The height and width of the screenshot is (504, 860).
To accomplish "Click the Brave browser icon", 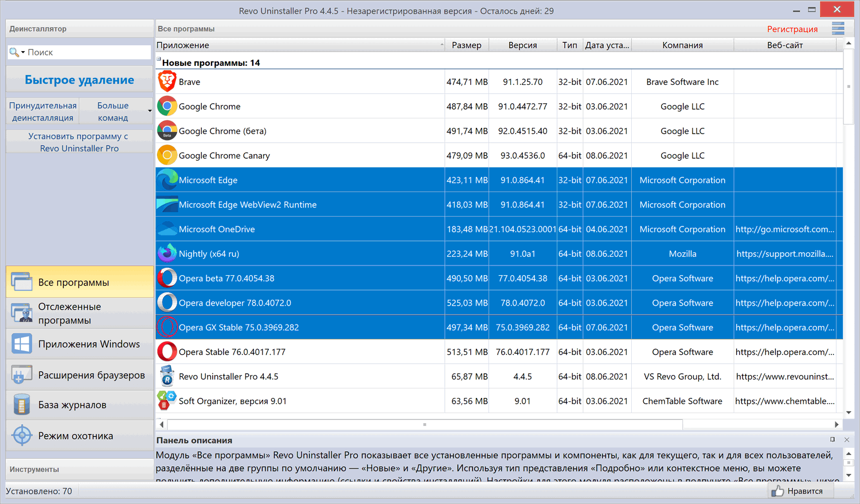I will tap(167, 81).
